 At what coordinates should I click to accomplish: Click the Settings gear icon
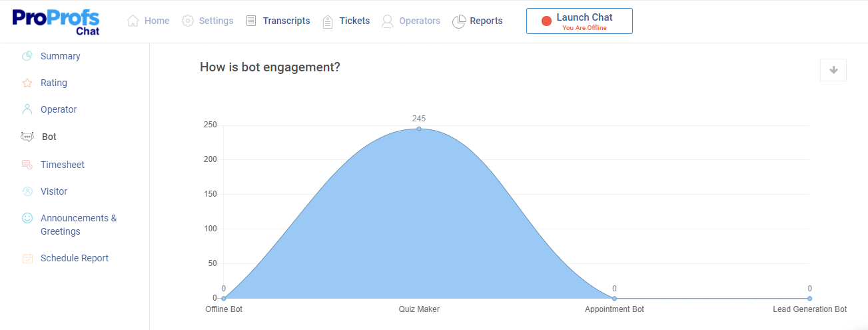188,21
